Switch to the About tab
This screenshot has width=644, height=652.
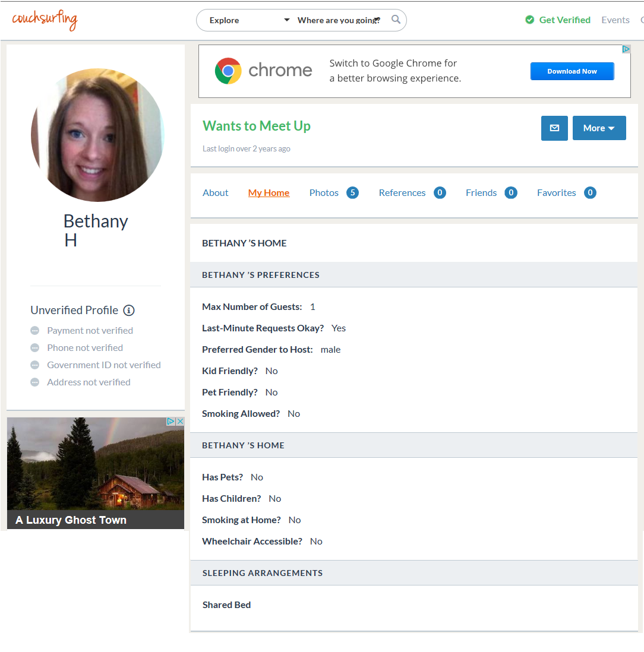point(215,192)
